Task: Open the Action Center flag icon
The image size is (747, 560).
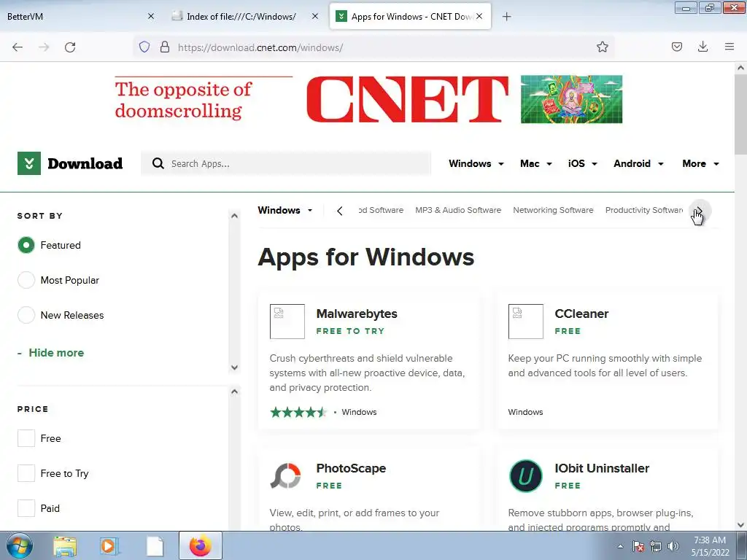Action: coord(638,547)
